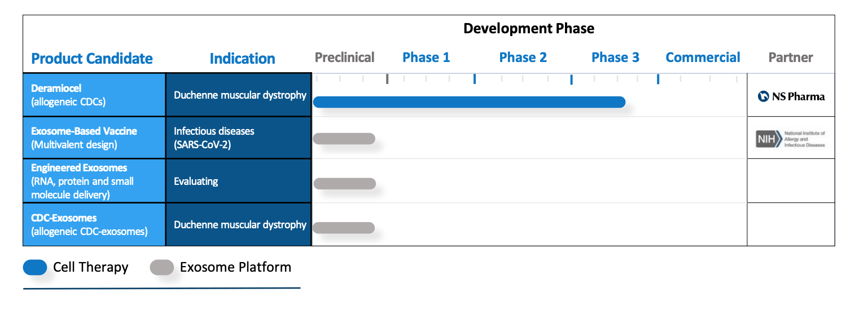Screen dimensions: 868x310
Task: Click the Phase 1 heading
Action: point(426,57)
